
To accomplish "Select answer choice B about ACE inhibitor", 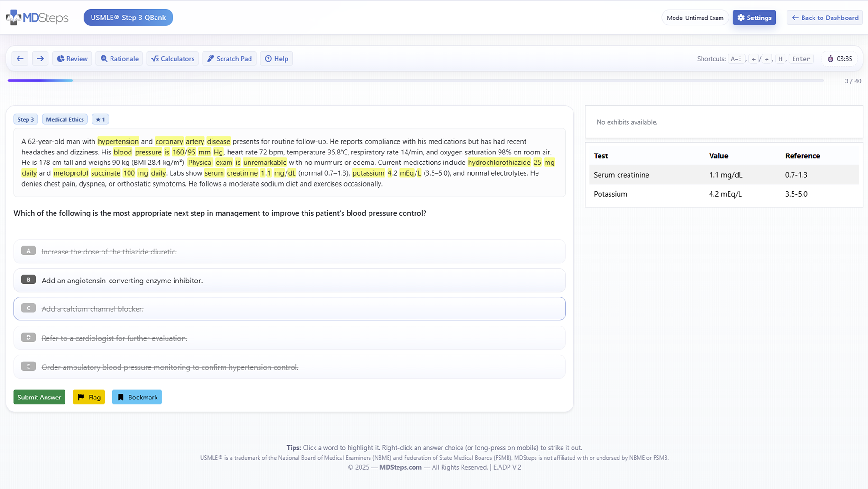I will [x=289, y=280].
